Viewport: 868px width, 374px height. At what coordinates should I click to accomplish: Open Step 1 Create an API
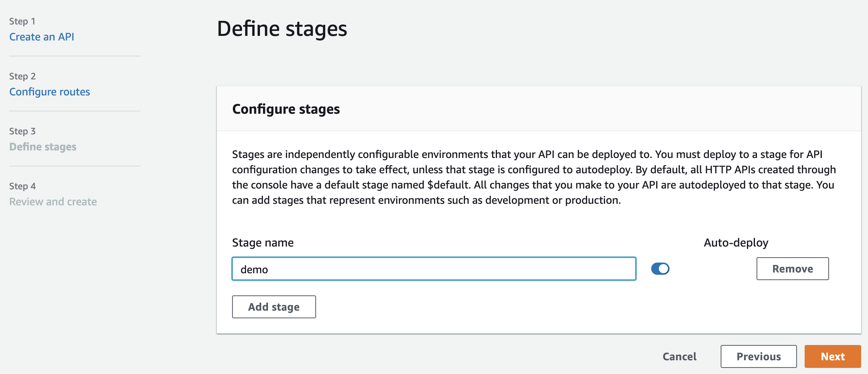(42, 37)
